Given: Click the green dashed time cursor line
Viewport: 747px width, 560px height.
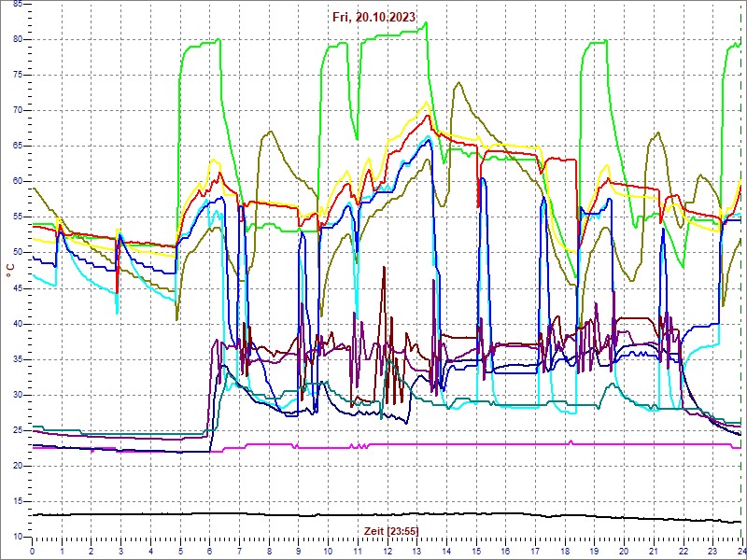Looking at the screenshot, I should 741,269.
